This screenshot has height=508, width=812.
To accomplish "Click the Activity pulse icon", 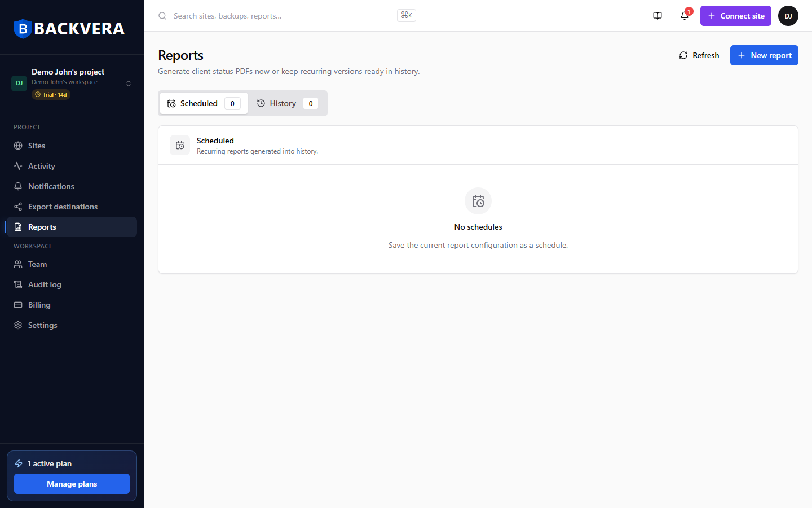I will (x=18, y=166).
